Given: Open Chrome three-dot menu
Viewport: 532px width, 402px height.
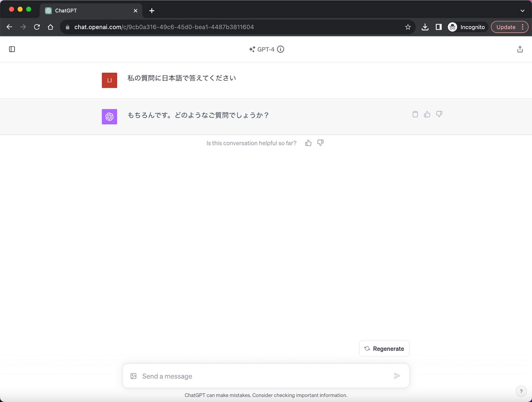Looking at the screenshot, I should (523, 27).
